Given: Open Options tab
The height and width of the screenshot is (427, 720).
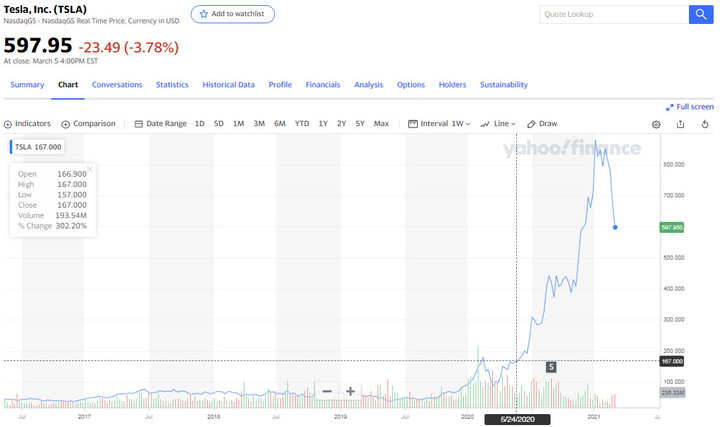Looking at the screenshot, I should click(411, 85).
